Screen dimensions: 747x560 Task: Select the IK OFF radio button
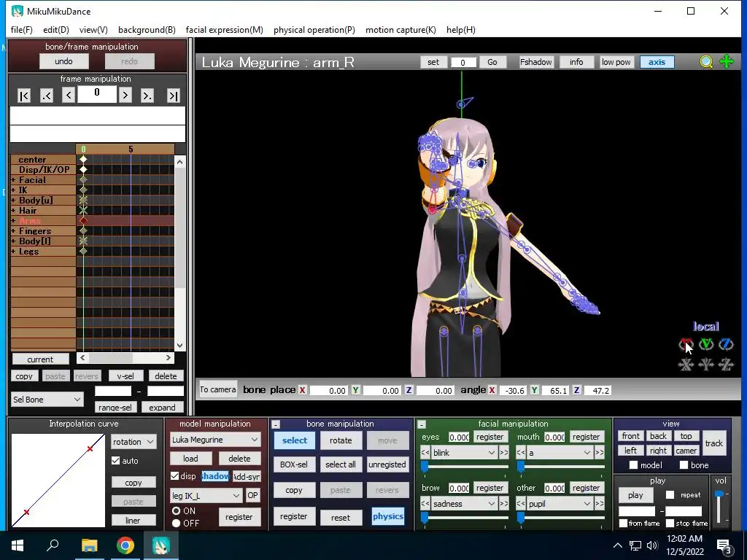click(177, 523)
